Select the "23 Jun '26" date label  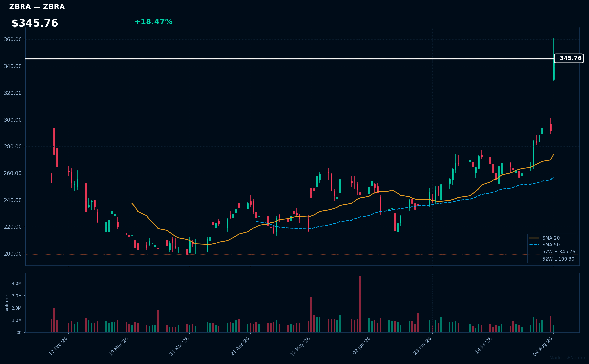coord(422,346)
